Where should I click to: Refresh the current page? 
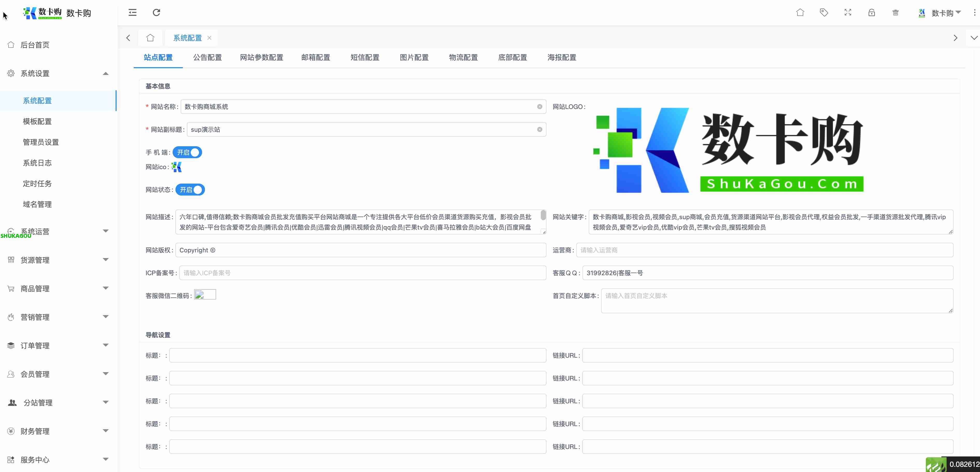point(156,12)
